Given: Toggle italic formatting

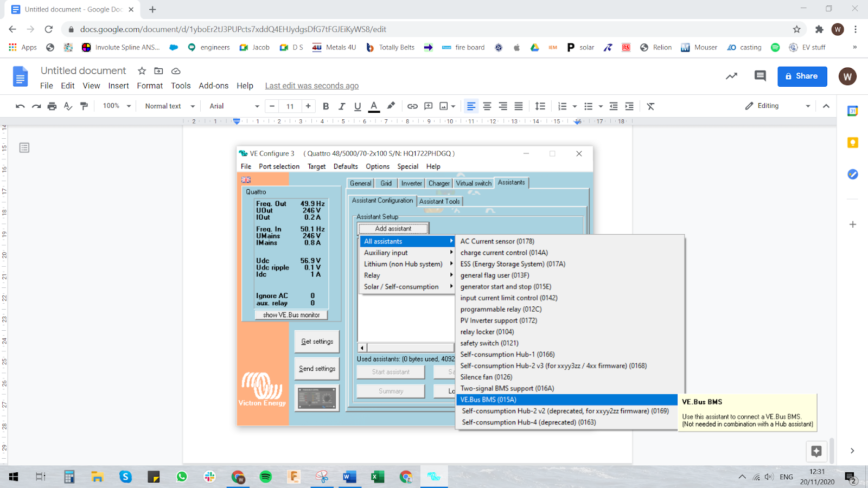Looking at the screenshot, I should pyautogui.click(x=342, y=106).
